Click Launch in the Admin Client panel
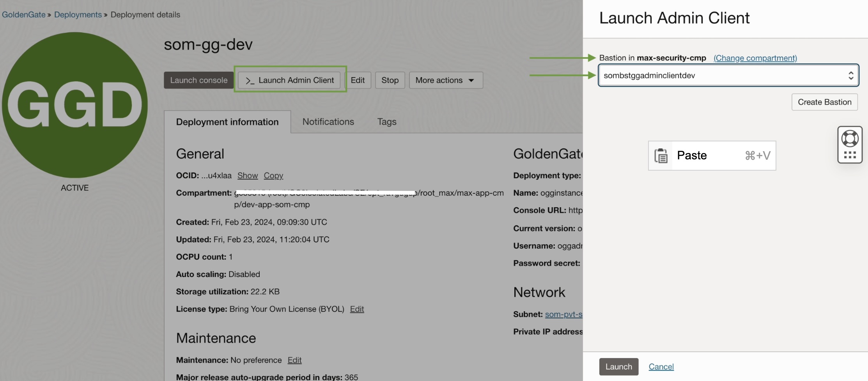Viewport: 868px width, 381px height. coord(619,367)
